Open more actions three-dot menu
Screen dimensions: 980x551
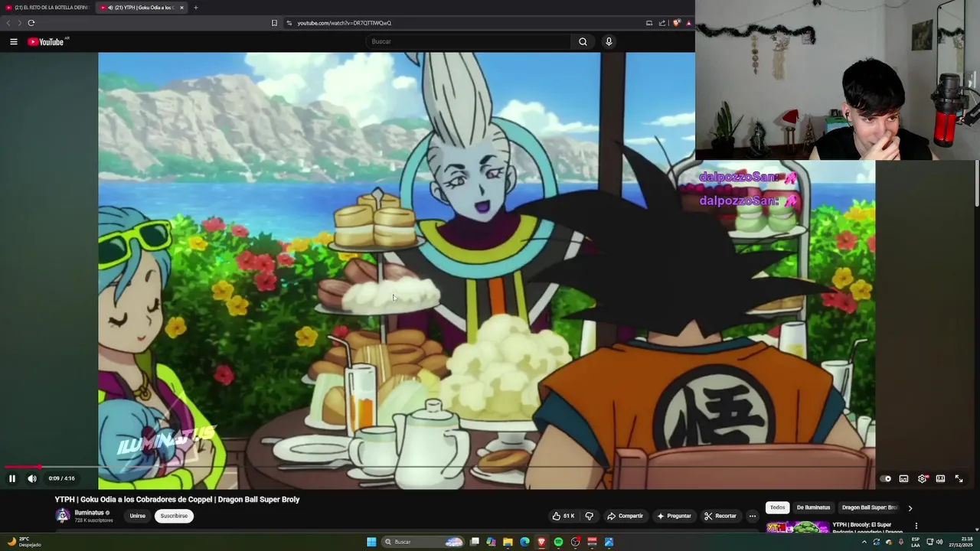tap(752, 516)
